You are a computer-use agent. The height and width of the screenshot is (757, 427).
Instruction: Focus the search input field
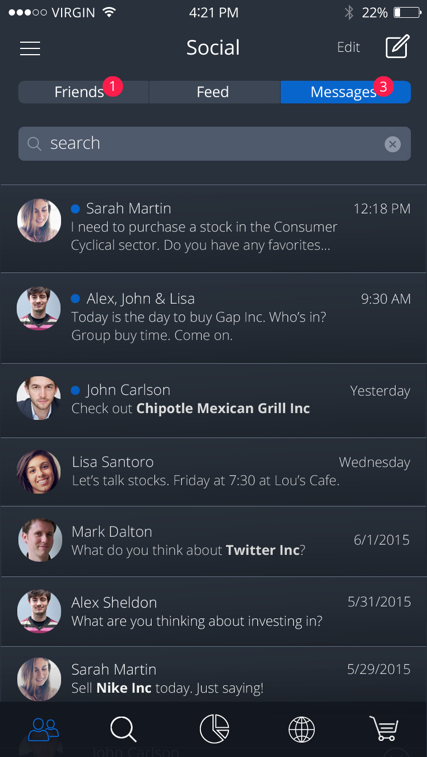click(x=214, y=144)
